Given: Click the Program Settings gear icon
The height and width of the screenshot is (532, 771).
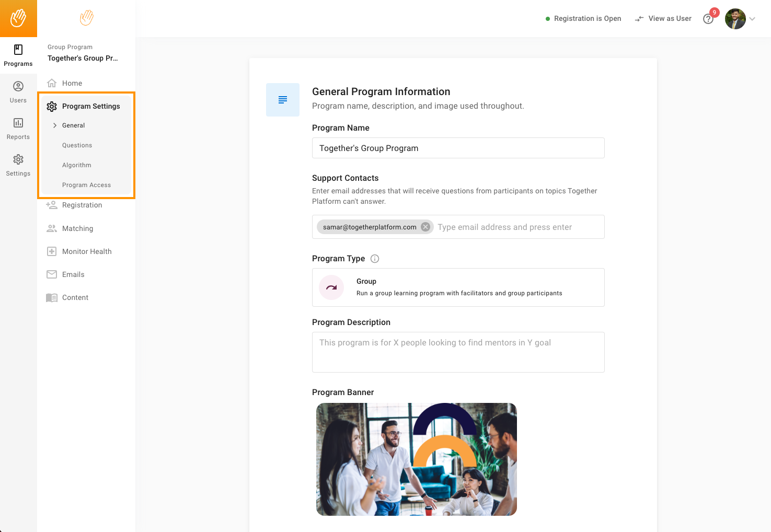Looking at the screenshot, I should point(52,107).
